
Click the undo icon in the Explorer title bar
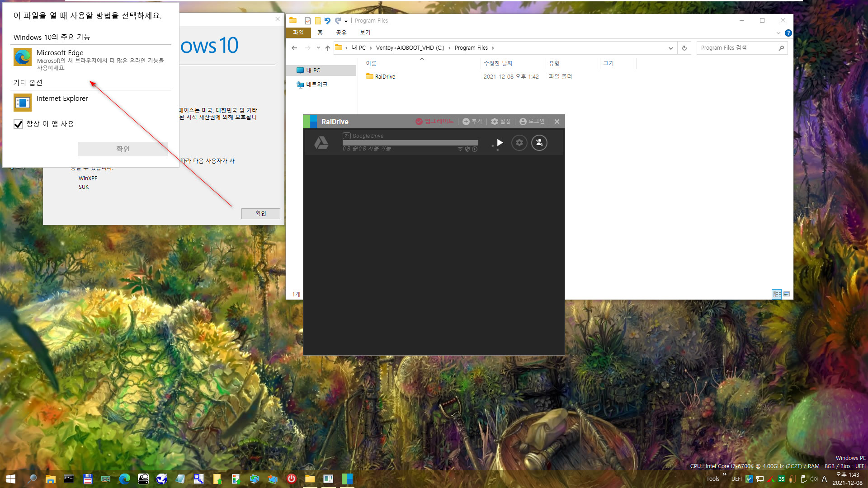point(327,21)
